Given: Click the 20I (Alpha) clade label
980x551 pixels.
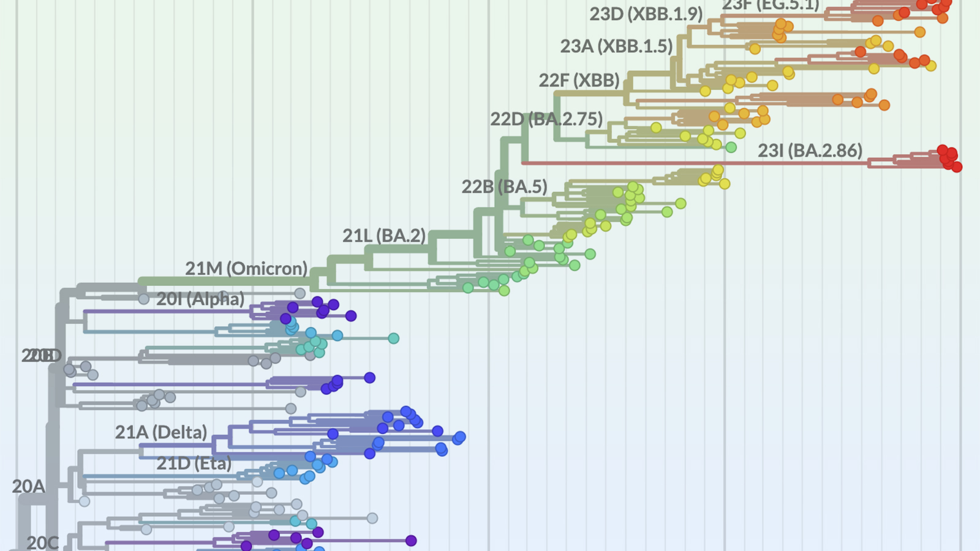Looking at the screenshot, I should 200,299.
